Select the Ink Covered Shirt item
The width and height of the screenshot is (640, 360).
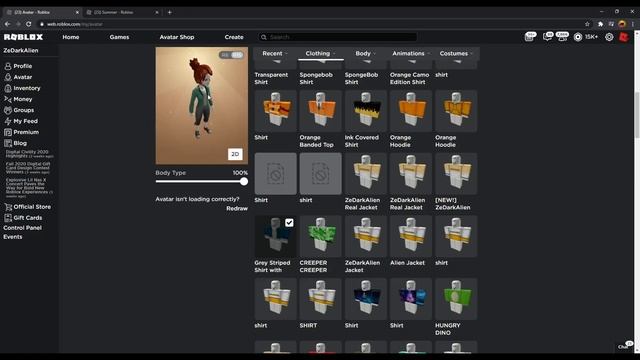tap(366, 119)
